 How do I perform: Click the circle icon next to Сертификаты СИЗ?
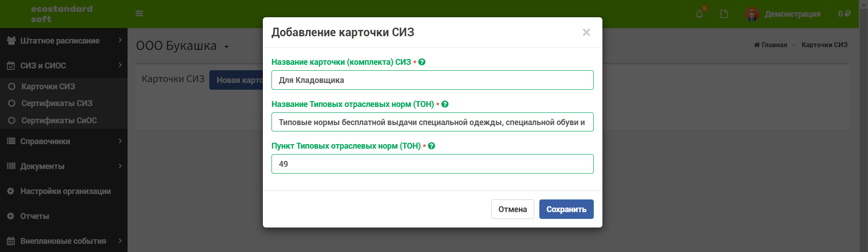12,103
